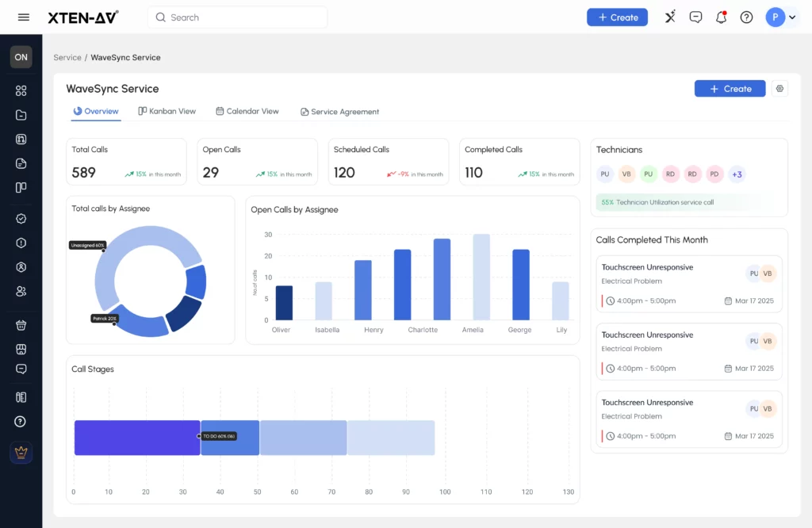Click Create button in WaveSync Service panel
The height and width of the screenshot is (528, 812).
[730, 89]
